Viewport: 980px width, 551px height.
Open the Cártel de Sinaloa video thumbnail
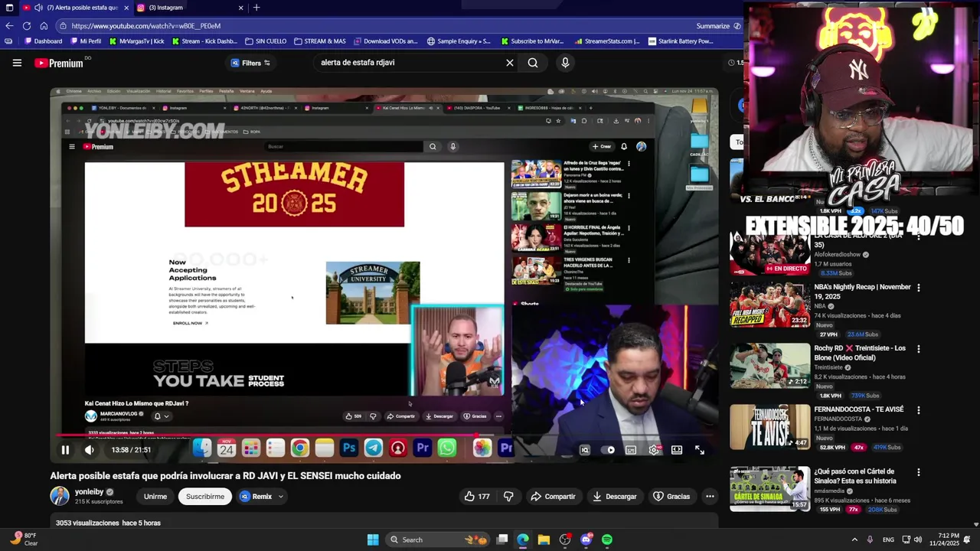click(x=769, y=489)
